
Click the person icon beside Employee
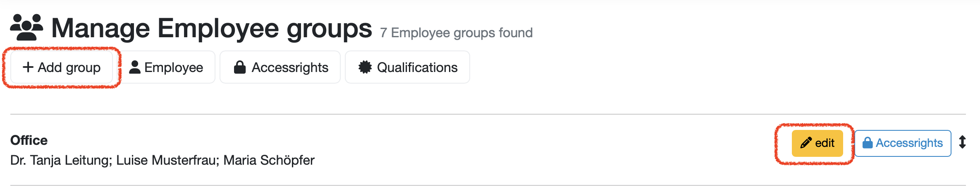135,67
